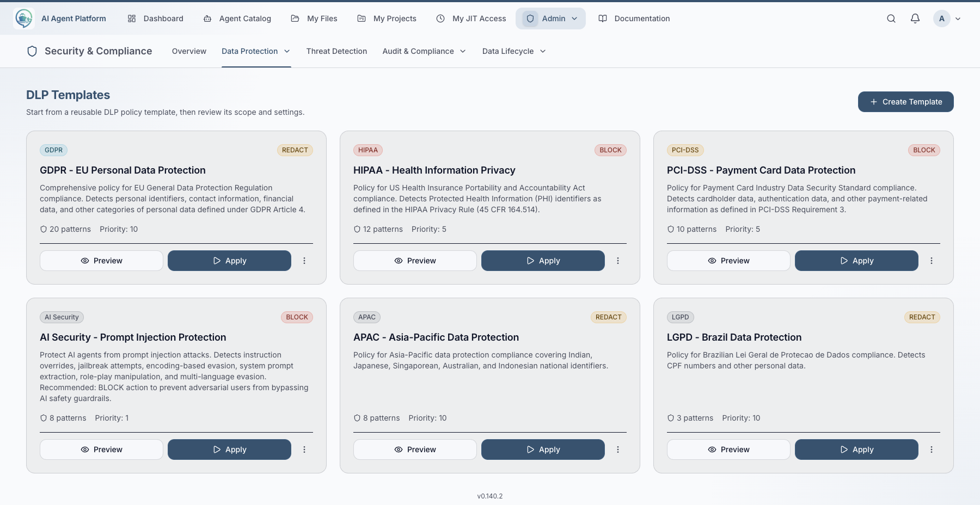
Task: Preview the AI Security template
Action: point(101,449)
